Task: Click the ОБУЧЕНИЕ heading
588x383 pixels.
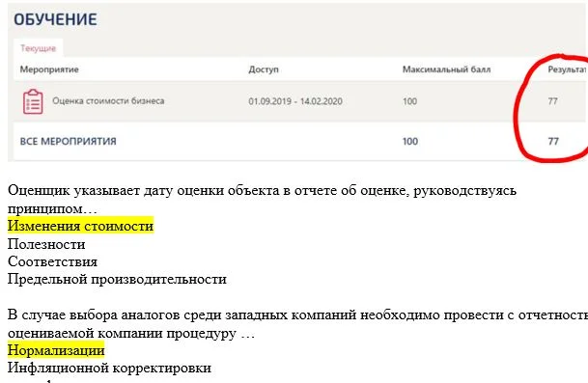Action: point(55,19)
